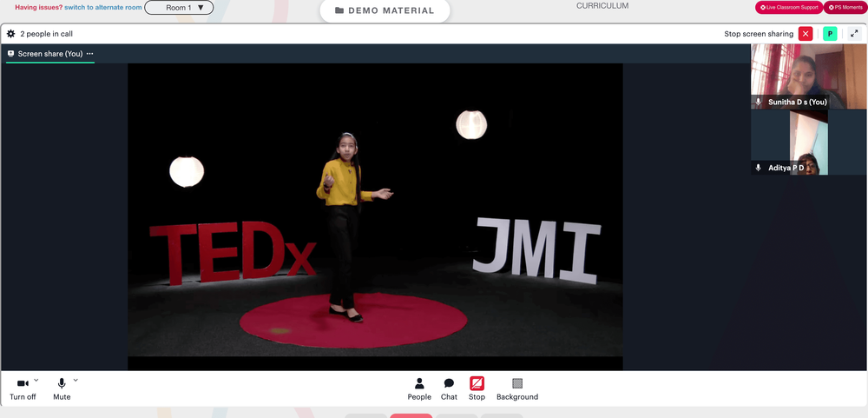Screen dimensions: 868x418
Task: Select Sunitha D s video thumbnail
Action: [809, 76]
